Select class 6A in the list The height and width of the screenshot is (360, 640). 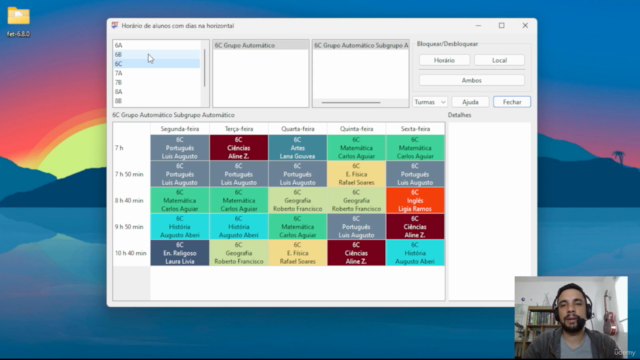tap(157, 45)
